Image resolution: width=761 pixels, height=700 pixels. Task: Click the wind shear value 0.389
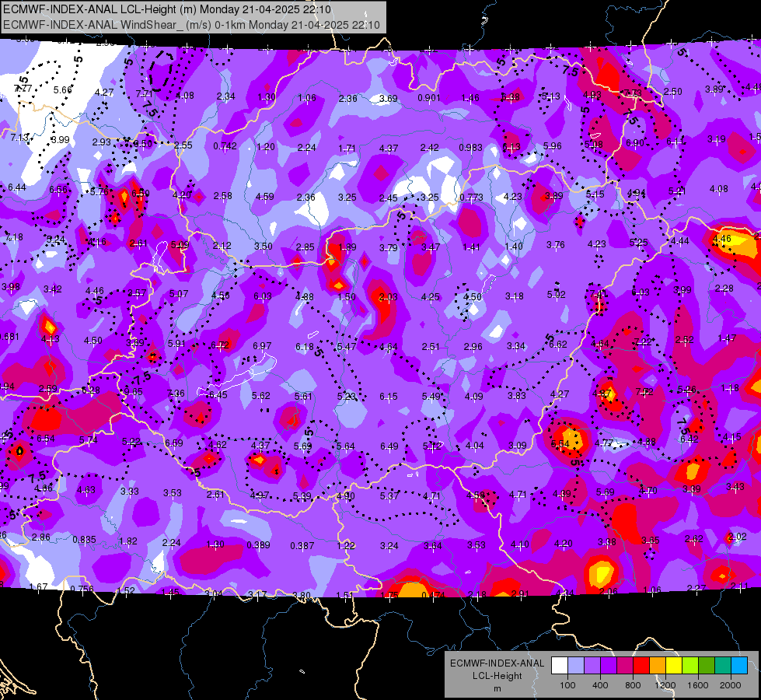point(258,545)
